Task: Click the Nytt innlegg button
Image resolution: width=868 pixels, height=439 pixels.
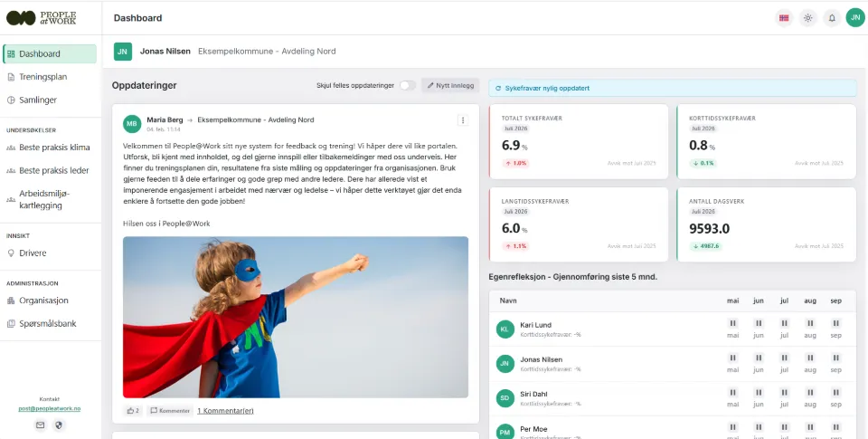Action: click(x=450, y=85)
